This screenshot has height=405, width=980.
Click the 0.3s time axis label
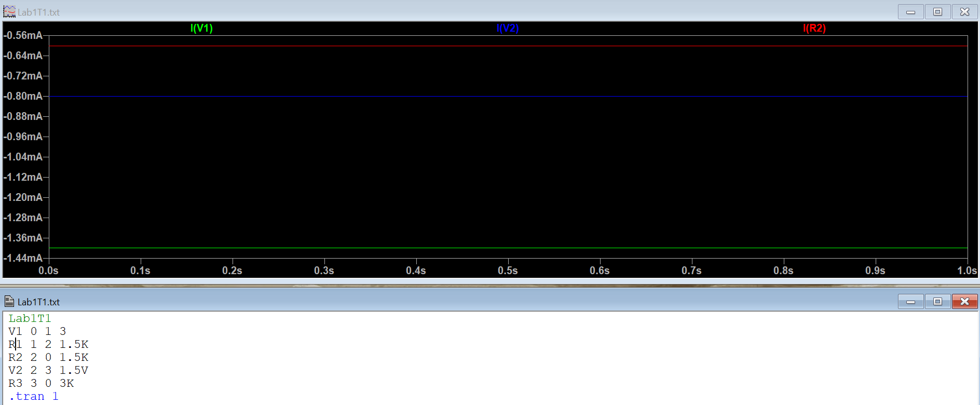click(x=324, y=271)
